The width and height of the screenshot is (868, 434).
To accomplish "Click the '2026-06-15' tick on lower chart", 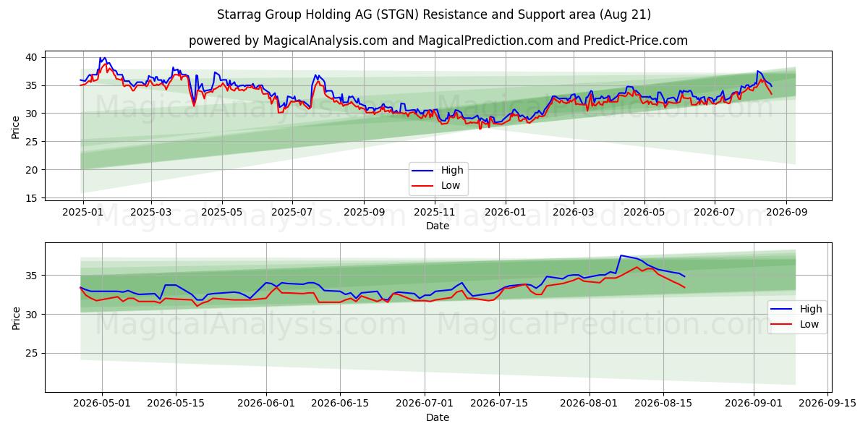I will 341,404.
